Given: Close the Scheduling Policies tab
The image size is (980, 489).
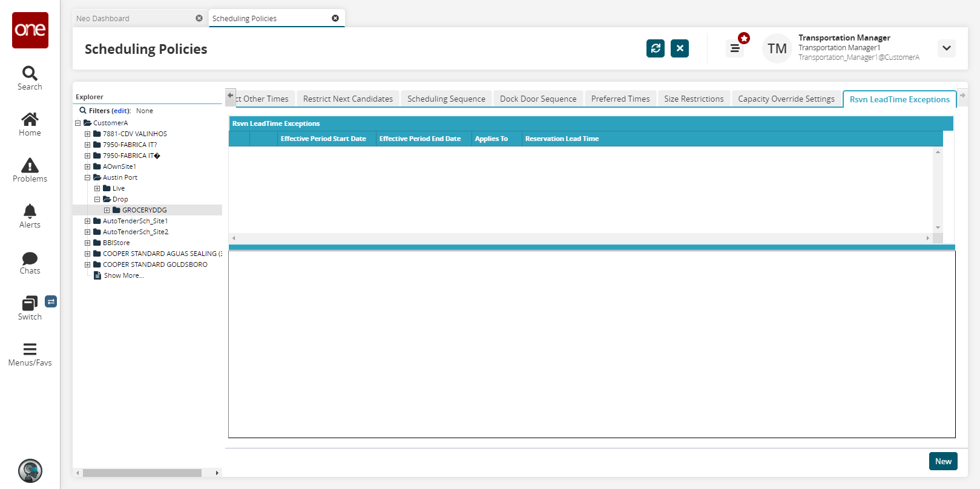Looking at the screenshot, I should tap(335, 18).
